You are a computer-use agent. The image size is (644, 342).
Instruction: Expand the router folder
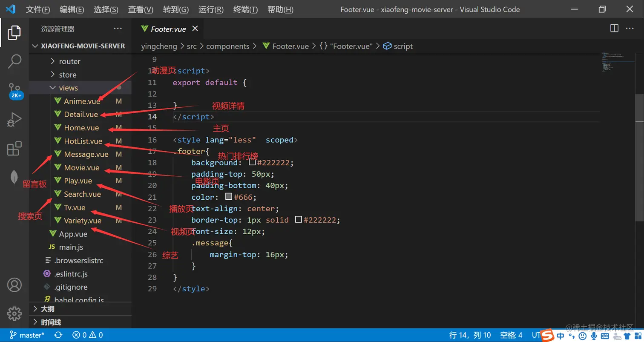[x=80, y=61]
